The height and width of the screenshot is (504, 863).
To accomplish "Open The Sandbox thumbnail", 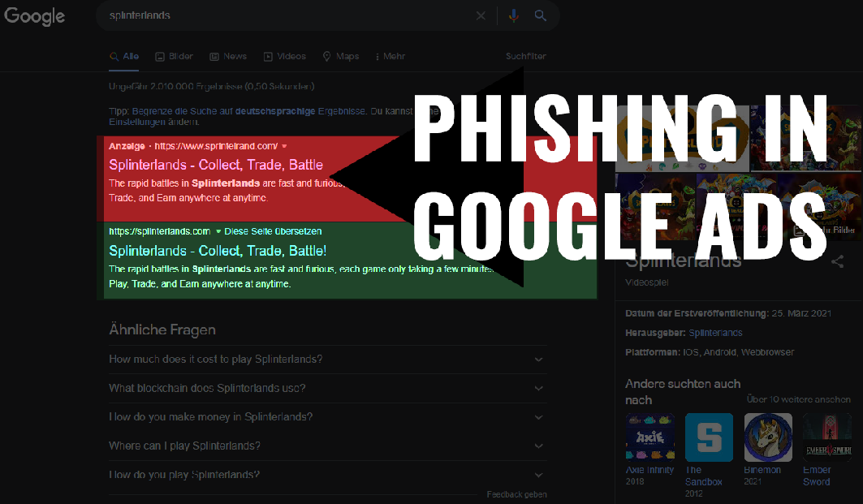I will pos(709,437).
